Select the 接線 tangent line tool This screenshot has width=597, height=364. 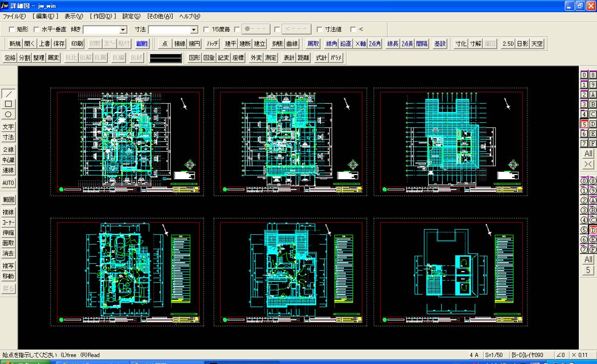(180, 44)
